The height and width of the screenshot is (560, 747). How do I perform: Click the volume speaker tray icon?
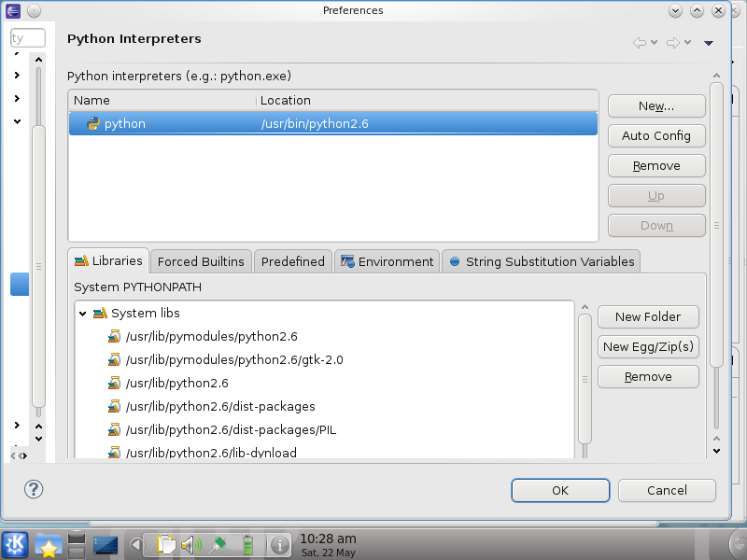[x=191, y=544]
